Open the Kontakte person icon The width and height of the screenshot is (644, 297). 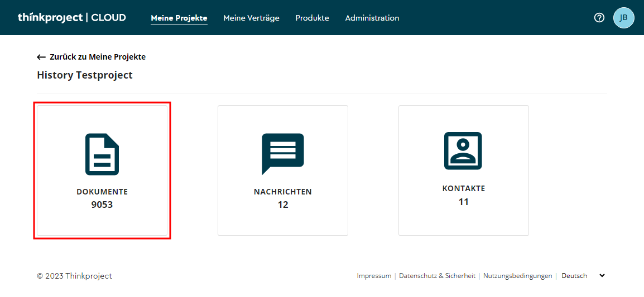click(x=463, y=150)
